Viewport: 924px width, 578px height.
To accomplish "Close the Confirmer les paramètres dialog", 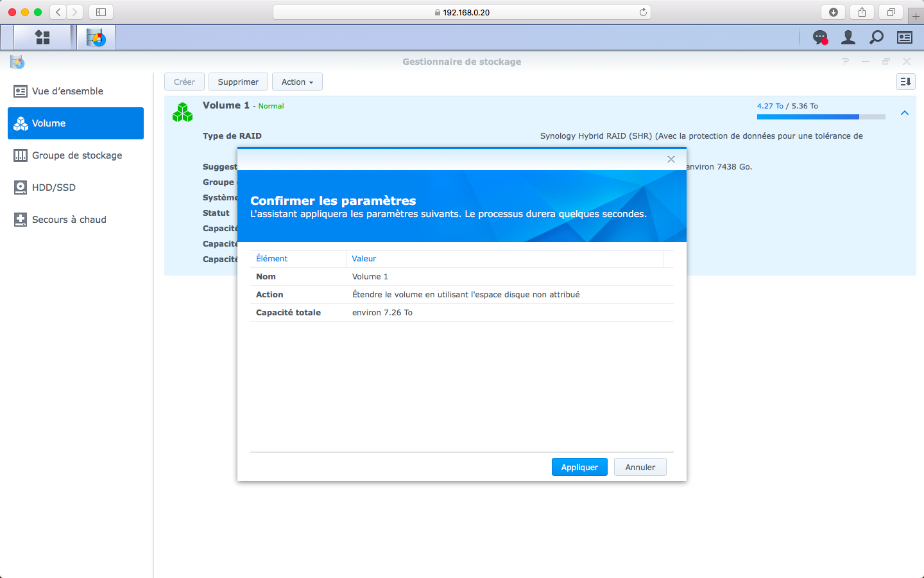I will coord(671,159).
